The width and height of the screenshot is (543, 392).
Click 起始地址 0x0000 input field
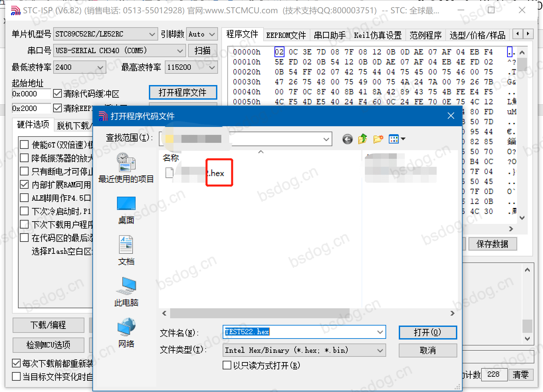31,94
